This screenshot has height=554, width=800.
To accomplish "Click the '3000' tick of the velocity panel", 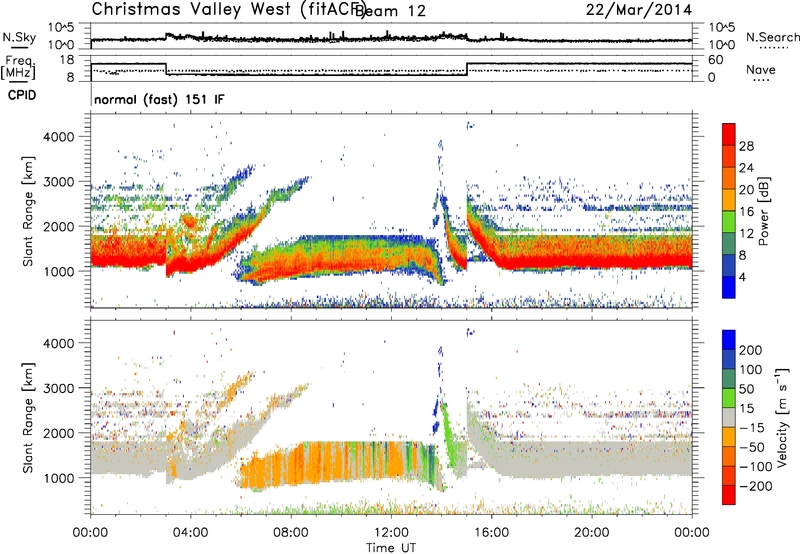I will pyautogui.click(x=58, y=388).
